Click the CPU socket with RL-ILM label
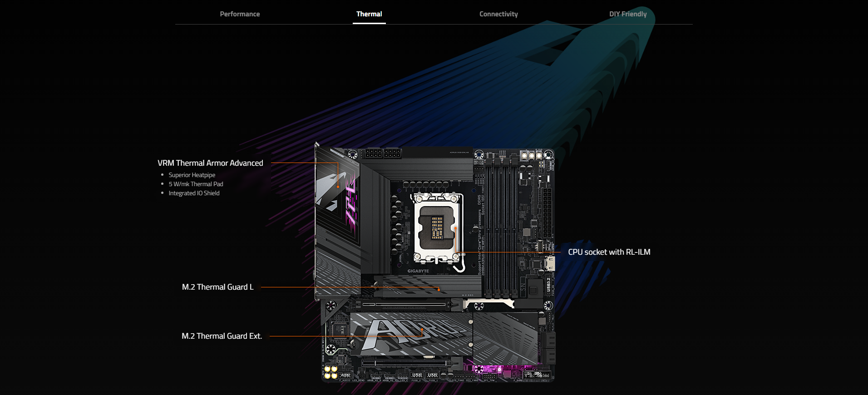 pos(609,252)
